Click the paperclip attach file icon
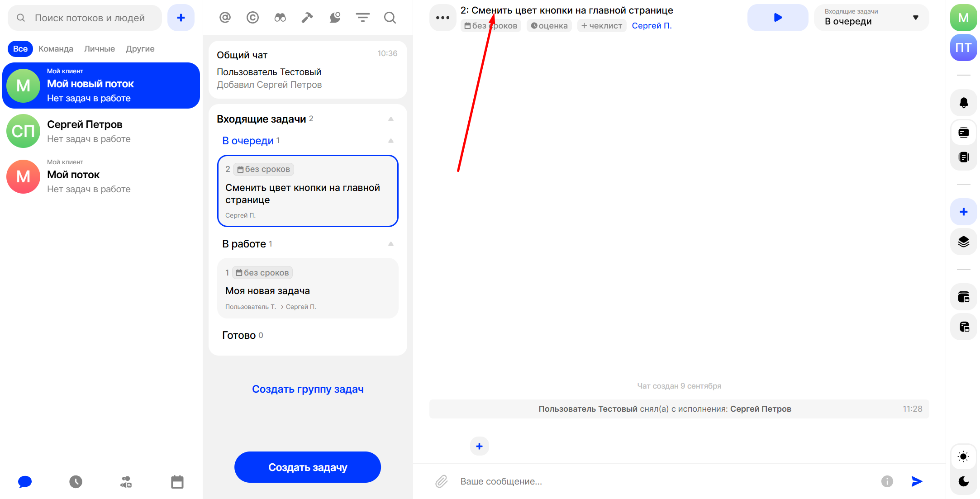The height and width of the screenshot is (499, 980). point(441,481)
